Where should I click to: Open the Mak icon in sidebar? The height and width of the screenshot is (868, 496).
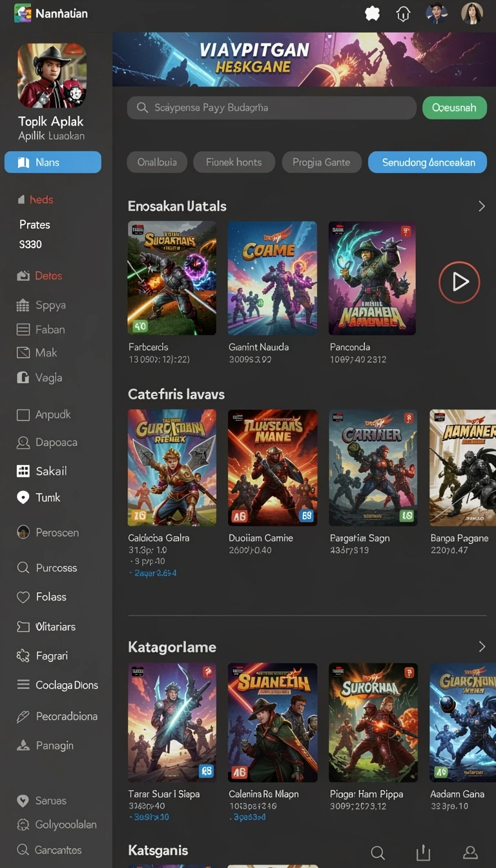23,353
